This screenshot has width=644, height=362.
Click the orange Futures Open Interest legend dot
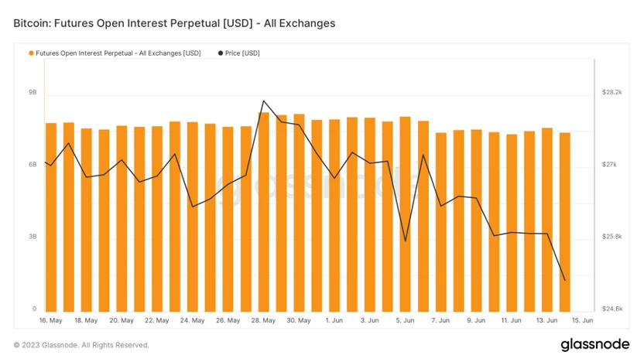tap(31, 53)
